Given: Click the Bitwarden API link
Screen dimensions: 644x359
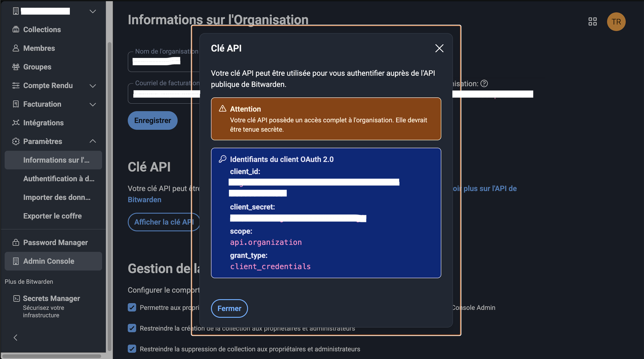Looking at the screenshot, I should tap(145, 200).
